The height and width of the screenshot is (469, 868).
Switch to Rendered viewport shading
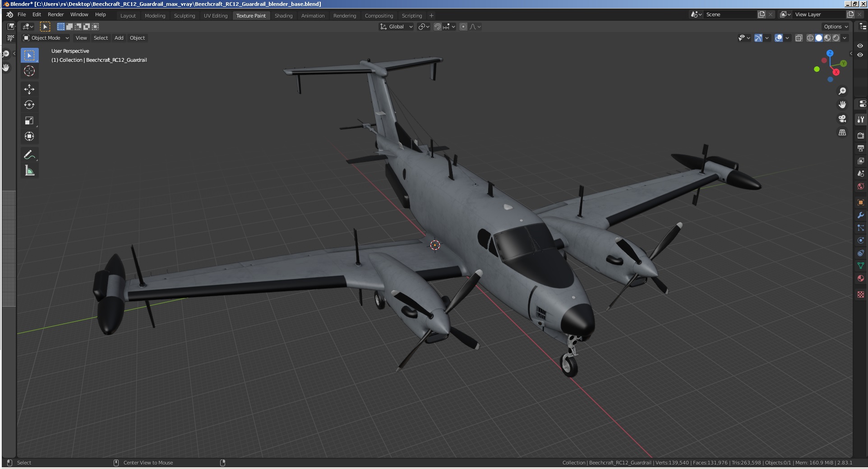point(836,38)
